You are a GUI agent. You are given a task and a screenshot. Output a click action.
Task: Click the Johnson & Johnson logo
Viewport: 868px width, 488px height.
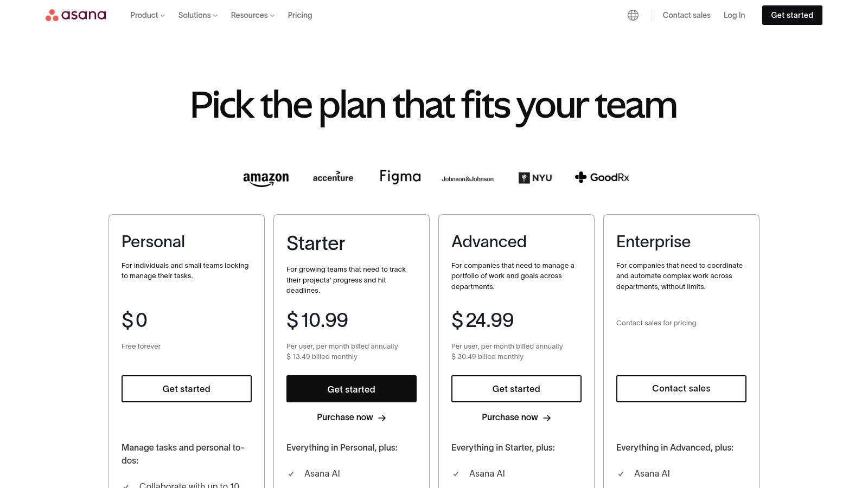468,178
